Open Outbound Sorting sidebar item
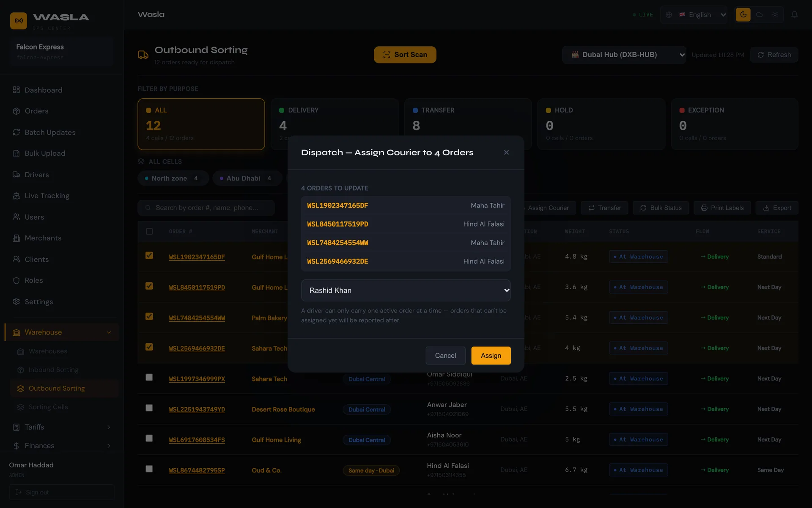The image size is (812, 508). 64,388
